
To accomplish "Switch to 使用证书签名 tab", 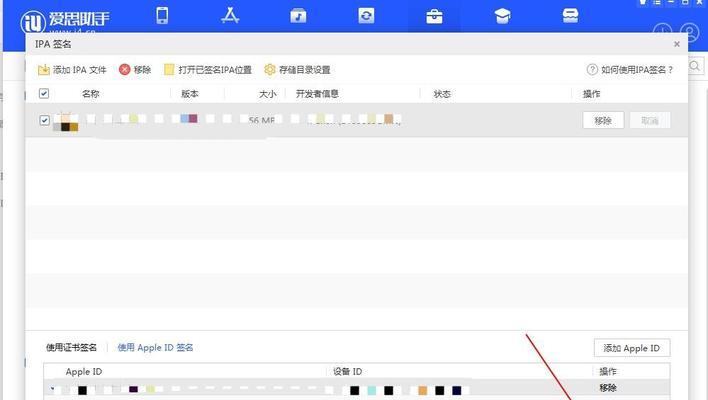I will 71,347.
